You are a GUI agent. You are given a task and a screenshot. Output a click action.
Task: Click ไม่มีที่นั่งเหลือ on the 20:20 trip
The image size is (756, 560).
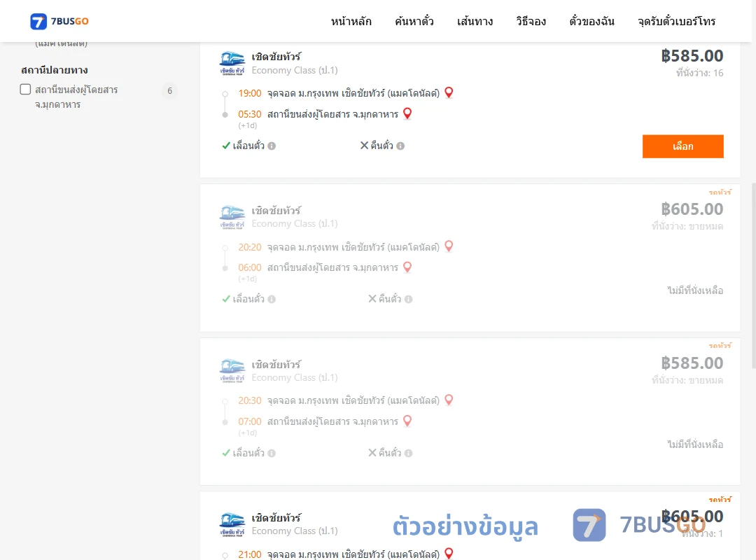[695, 290]
